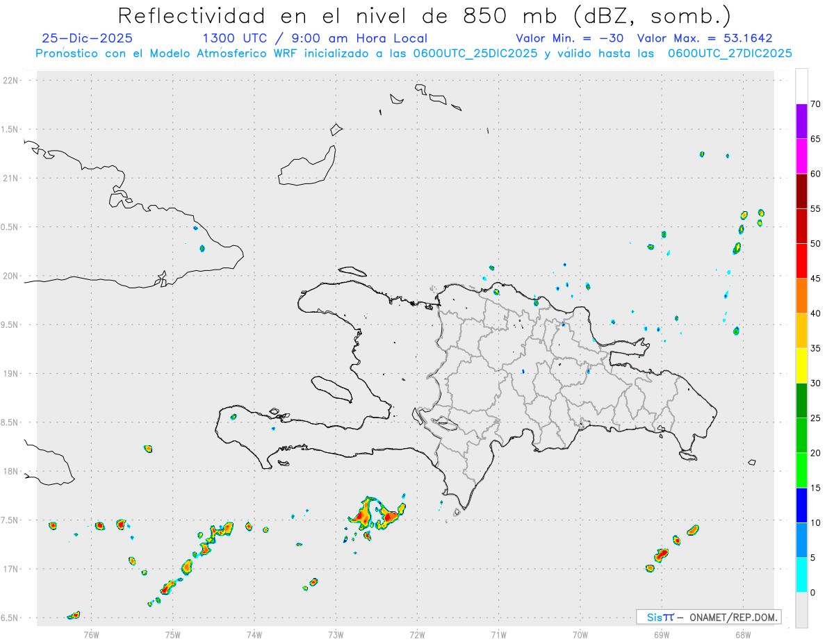
Task: Select the orange 40-45 dBZ colorbar segment
Action: (x=801, y=296)
